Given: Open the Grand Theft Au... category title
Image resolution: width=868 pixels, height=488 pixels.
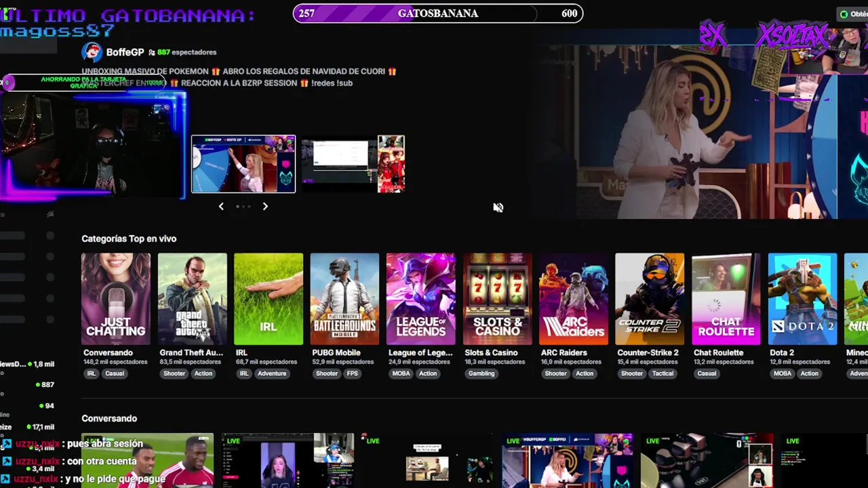Looking at the screenshot, I should (191, 352).
